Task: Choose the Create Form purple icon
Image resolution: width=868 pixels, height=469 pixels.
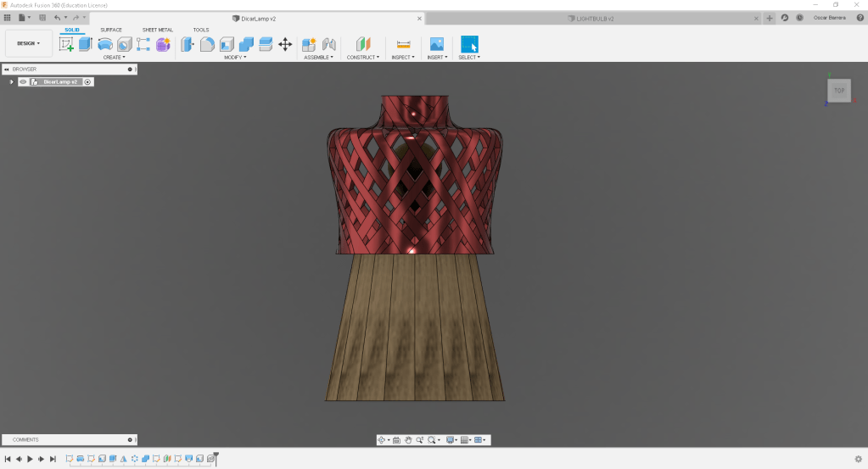Action: [163, 44]
